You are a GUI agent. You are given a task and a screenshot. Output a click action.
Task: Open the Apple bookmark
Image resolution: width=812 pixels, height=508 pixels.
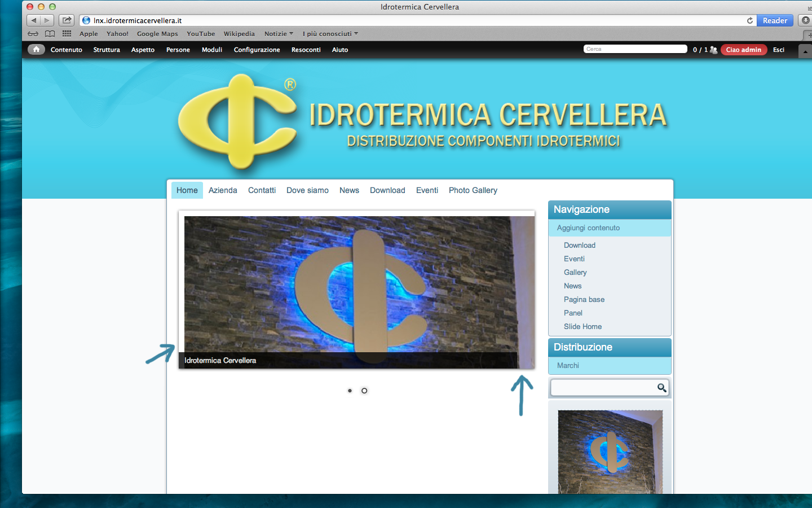tap(89, 34)
